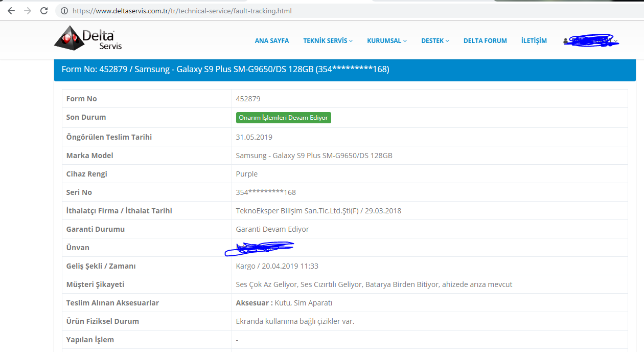
Task: Click the blue Form No header bar
Action: click(x=345, y=70)
